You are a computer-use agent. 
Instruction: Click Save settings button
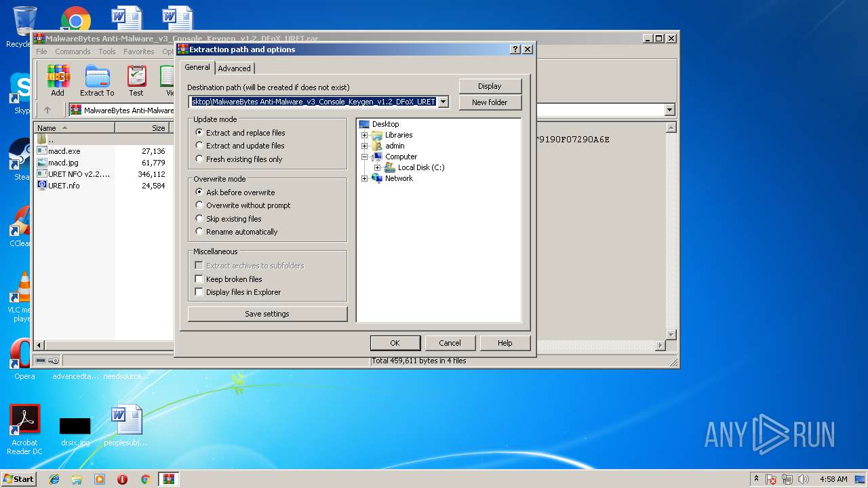click(267, 314)
